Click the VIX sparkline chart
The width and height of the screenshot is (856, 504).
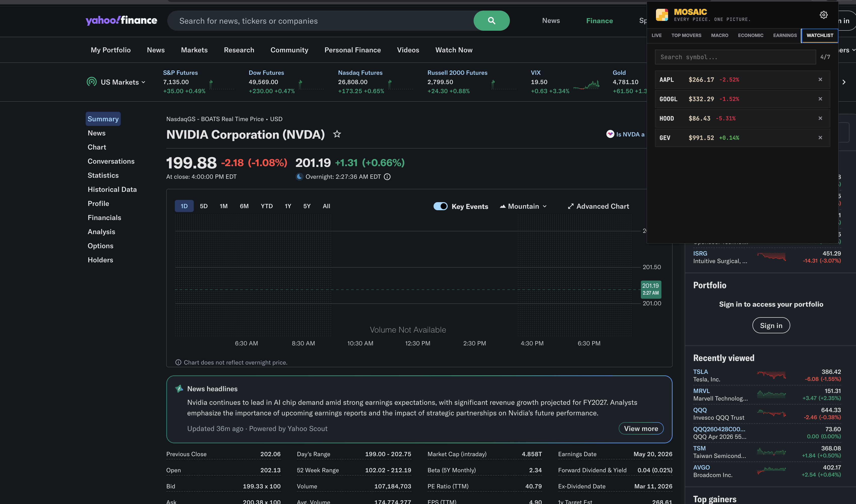586,85
